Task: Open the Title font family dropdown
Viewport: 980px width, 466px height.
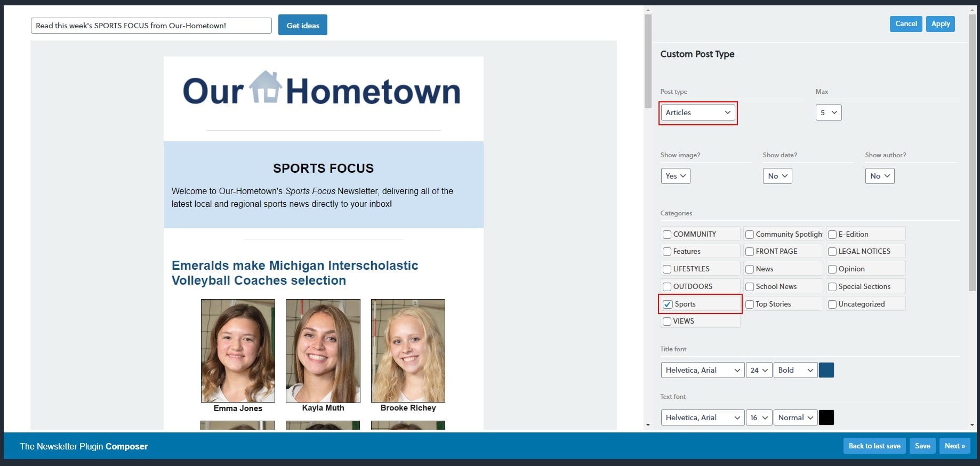Action: click(703, 370)
